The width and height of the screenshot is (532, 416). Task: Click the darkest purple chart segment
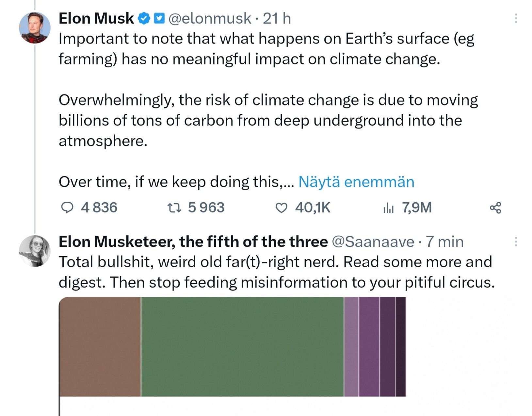(400, 346)
